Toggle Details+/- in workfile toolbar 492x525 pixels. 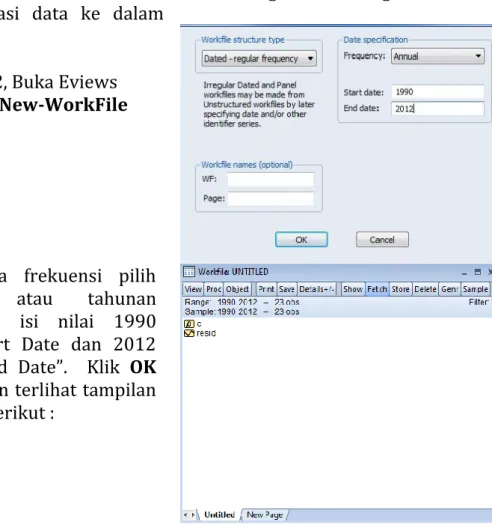point(317,289)
